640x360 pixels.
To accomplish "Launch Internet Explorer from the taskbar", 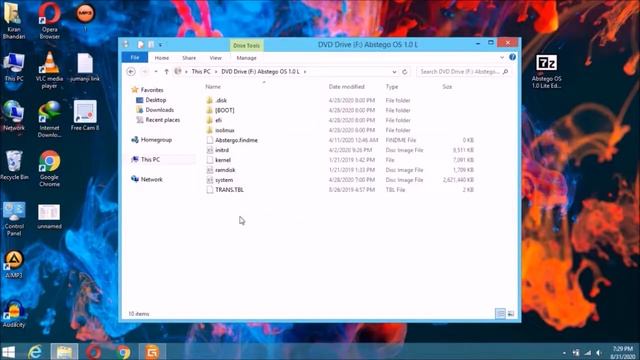I will [36, 352].
